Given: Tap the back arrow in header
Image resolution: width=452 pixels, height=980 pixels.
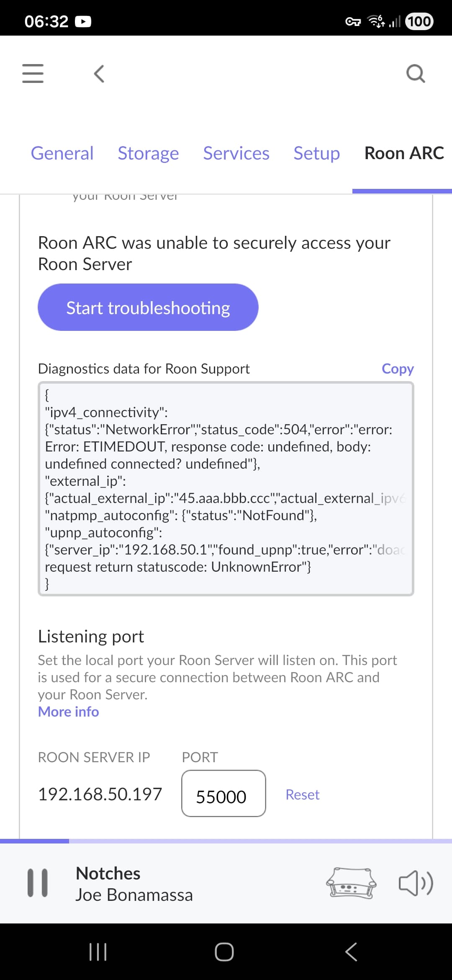Looking at the screenshot, I should [99, 74].
